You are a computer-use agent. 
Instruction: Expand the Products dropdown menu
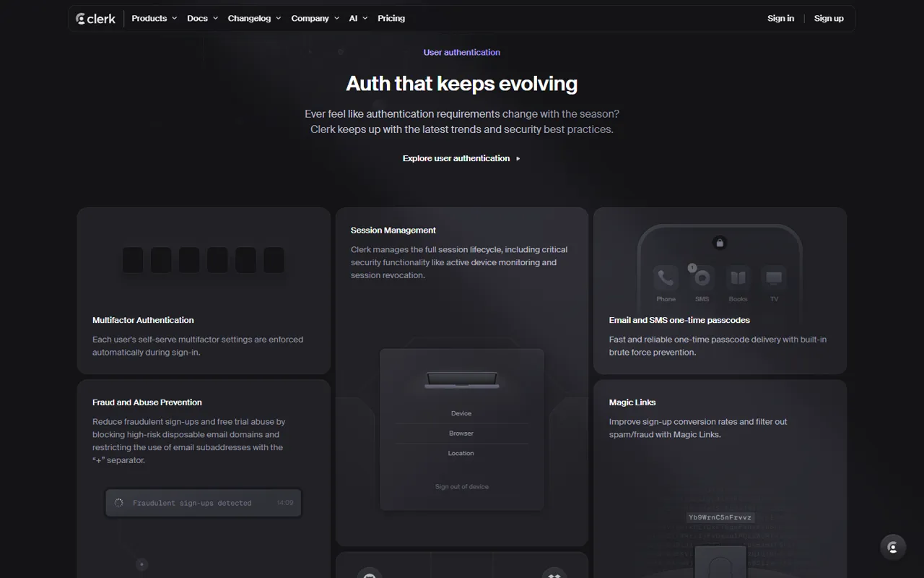click(154, 19)
